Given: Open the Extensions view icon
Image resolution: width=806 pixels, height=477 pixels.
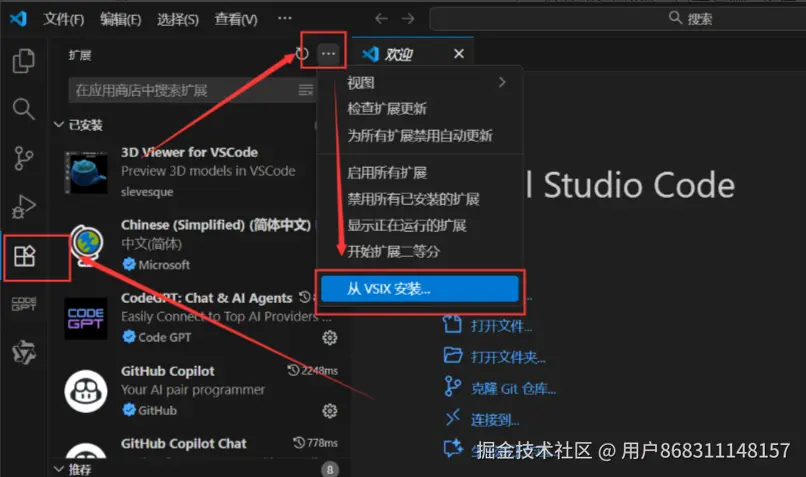Looking at the screenshot, I should coord(24,256).
